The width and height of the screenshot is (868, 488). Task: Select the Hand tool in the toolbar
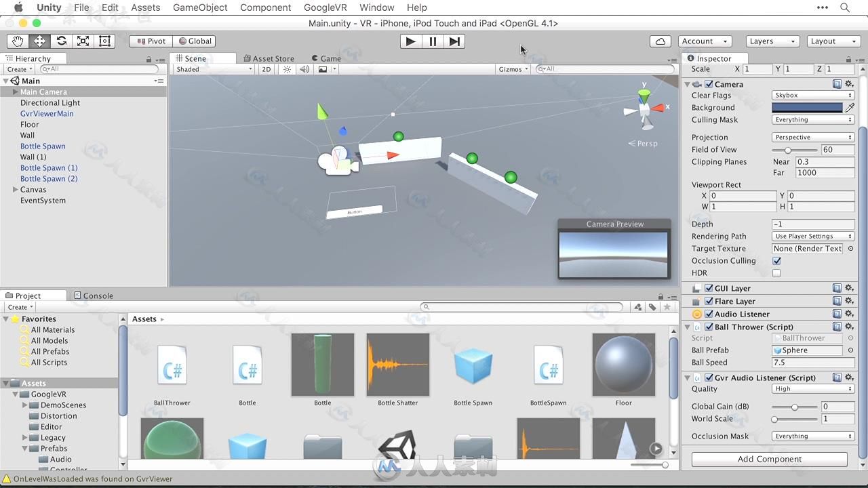(18, 41)
